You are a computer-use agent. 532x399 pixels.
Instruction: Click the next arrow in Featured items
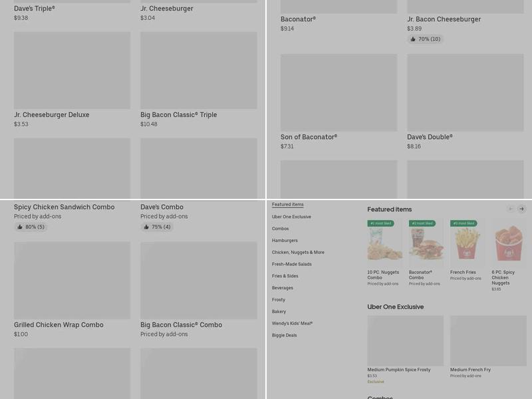(521, 209)
